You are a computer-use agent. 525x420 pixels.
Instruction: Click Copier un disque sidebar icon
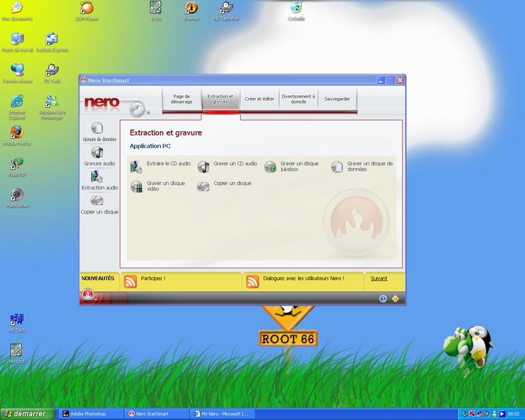point(97,201)
